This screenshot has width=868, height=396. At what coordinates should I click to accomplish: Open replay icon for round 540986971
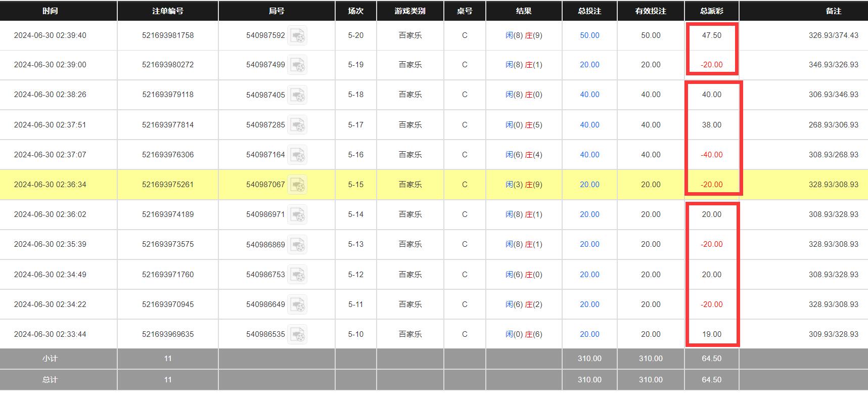pos(297,214)
